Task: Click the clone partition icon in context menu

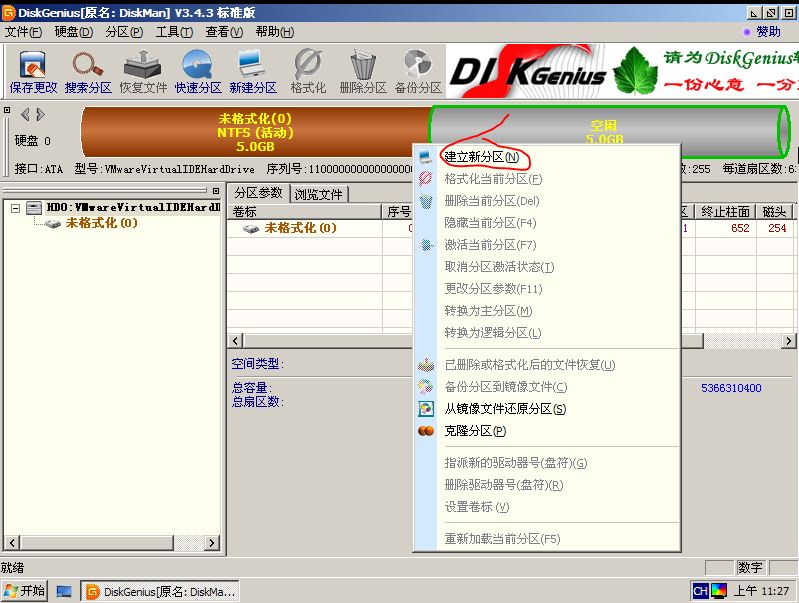Action: (426, 431)
